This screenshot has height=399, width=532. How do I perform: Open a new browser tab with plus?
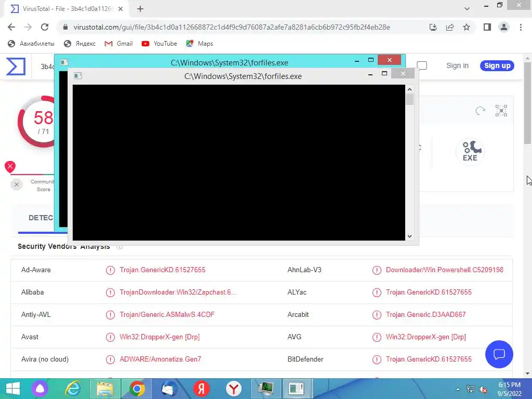pyautogui.click(x=140, y=9)
